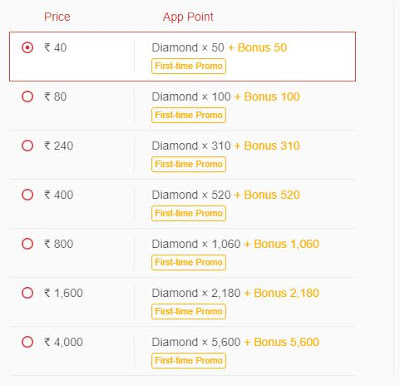The width and height of the screenshot is (400, 386).
Task: Click First-time Promo tag for Diamond × 520
Action: 189,213
